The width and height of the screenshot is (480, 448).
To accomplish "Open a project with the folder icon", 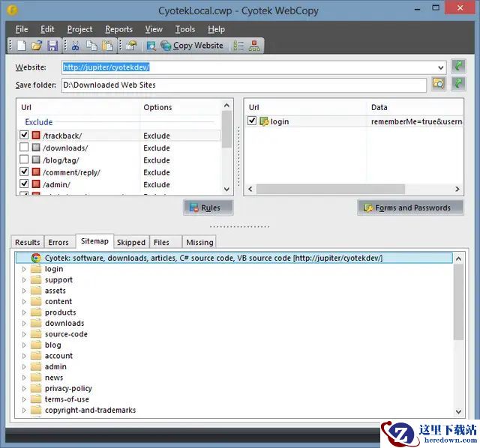I will click(37, 46).
